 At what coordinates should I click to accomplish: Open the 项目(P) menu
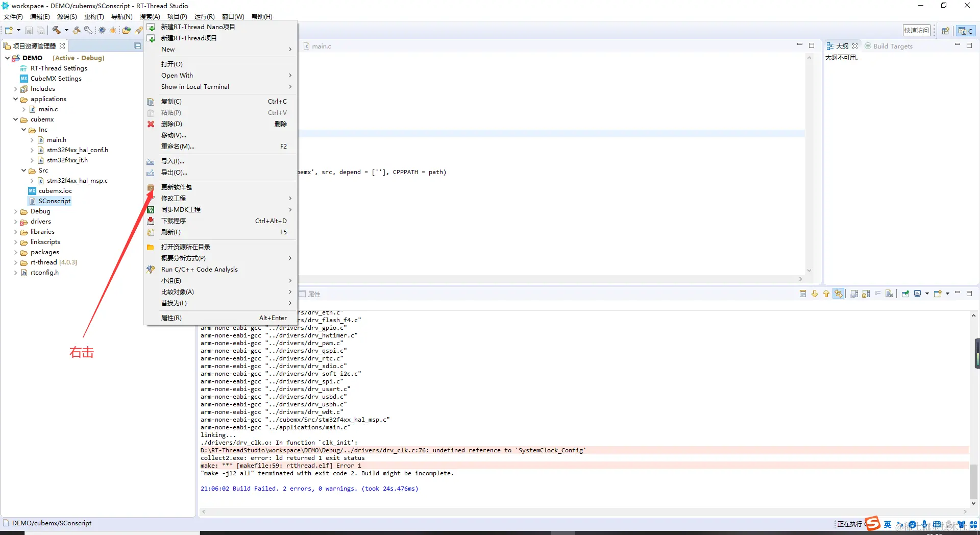tap(177, 16)
